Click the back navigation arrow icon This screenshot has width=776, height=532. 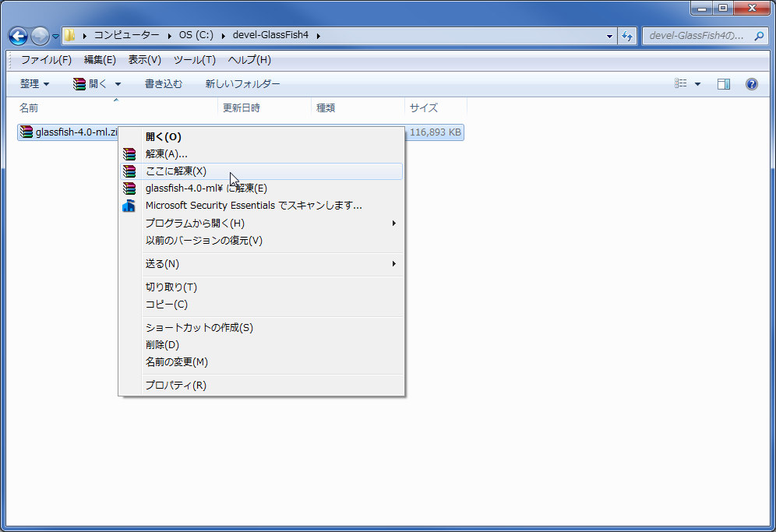(17, 35)
